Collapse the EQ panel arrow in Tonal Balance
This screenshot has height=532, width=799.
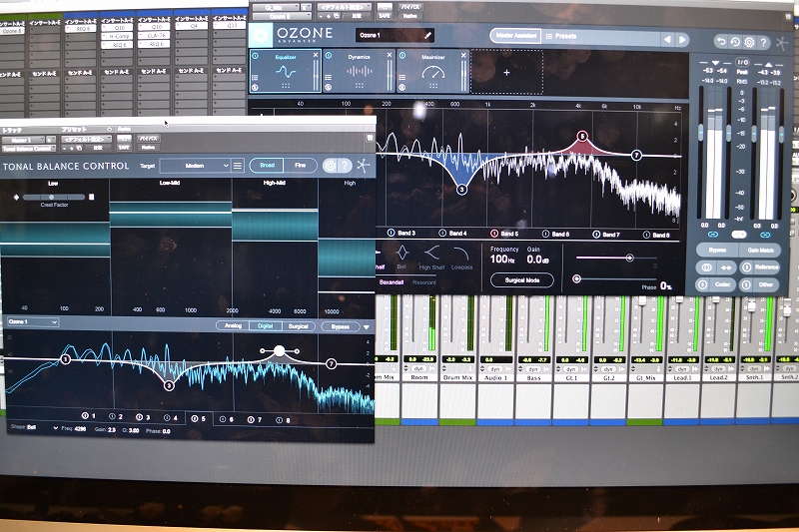(x=367, y=327)
